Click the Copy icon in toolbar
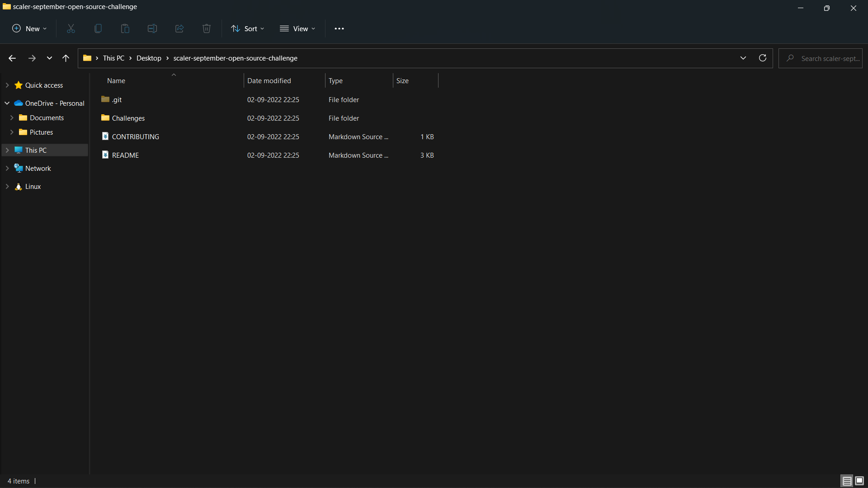This screenshot has width=868, height=488. coord(98,28)
